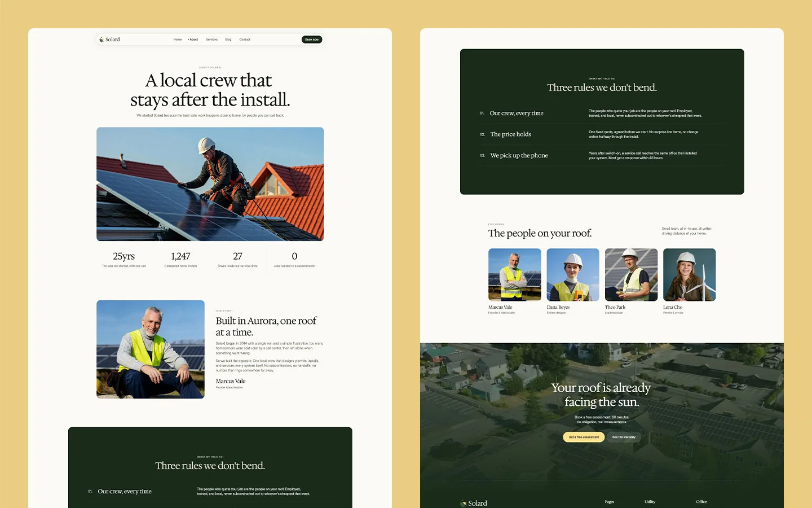Click Get a free assessment button
Image resolution: width=812 pixels, height=508 pixels.
click(584, 437)
